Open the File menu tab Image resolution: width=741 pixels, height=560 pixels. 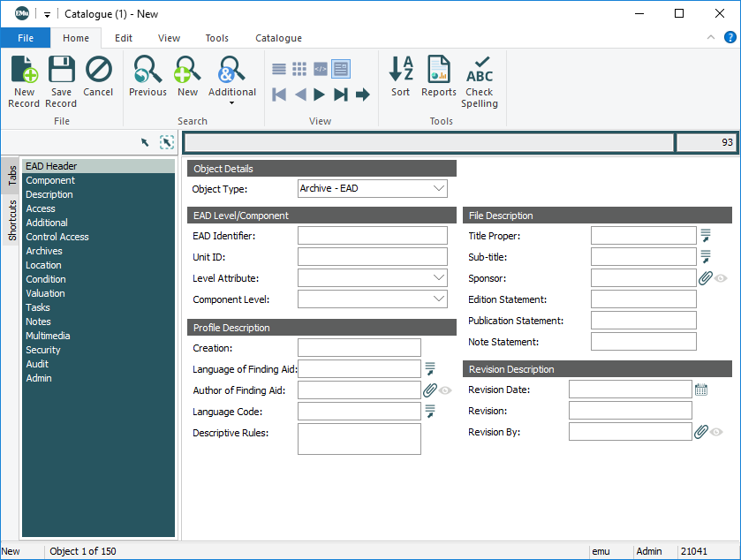point(26,38)
